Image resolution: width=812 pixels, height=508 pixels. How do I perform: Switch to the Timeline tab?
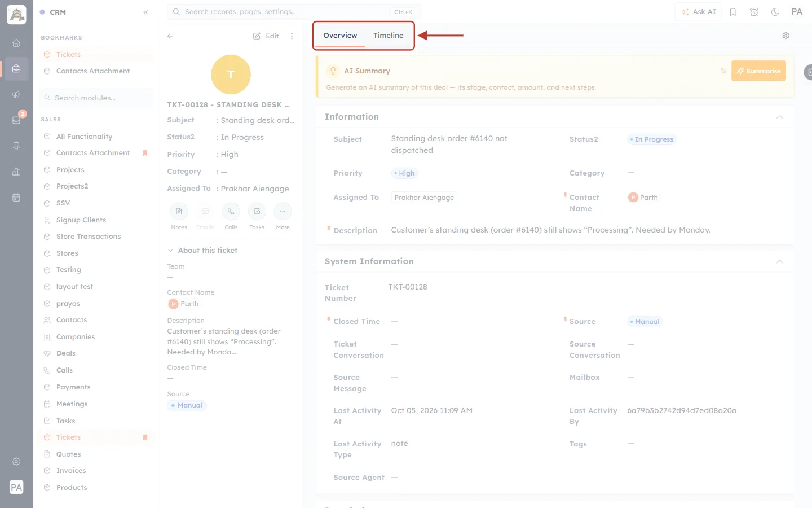[x=388, y=35]
